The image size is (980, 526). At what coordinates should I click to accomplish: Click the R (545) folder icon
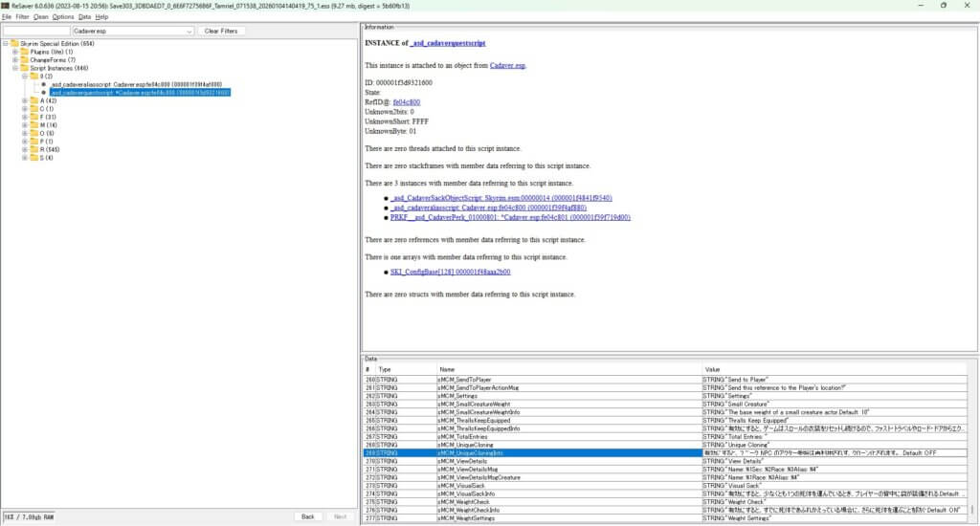(34, 149)
